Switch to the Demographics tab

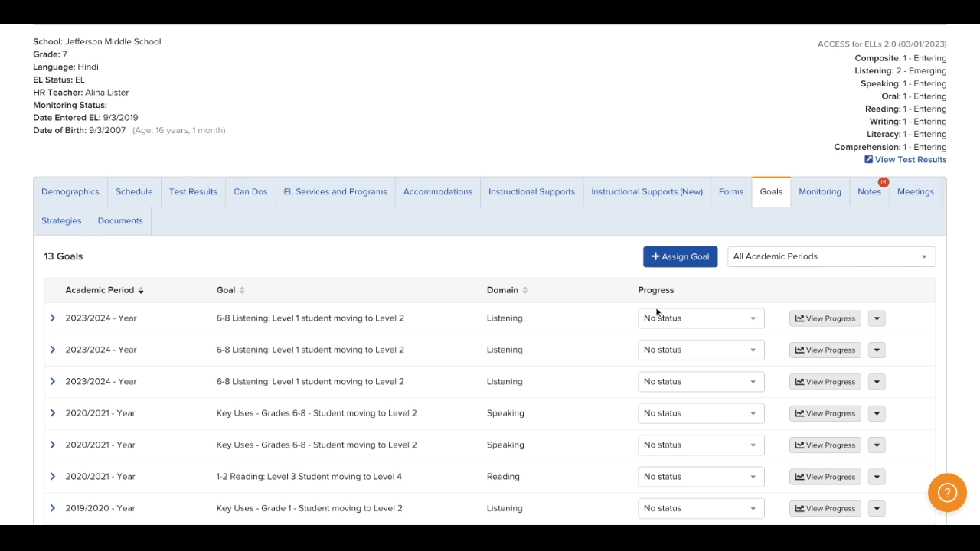point(70,191)
